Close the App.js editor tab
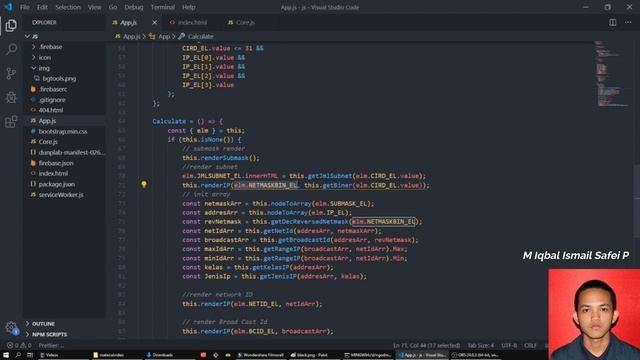This screenshot has width=640, height=360. coord(154,22)
